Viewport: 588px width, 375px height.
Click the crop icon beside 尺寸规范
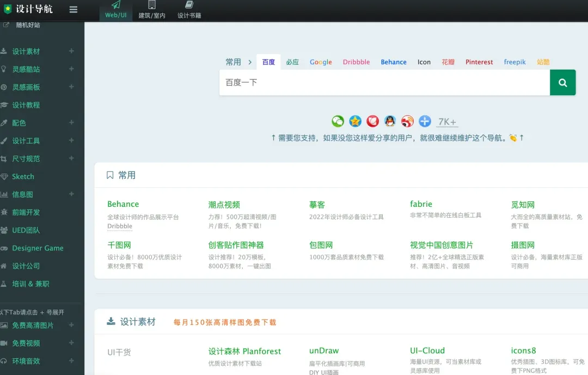[4, 158]
